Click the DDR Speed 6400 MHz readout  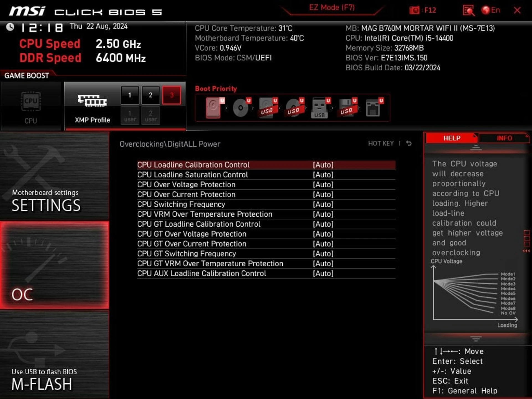pos(83,58)
